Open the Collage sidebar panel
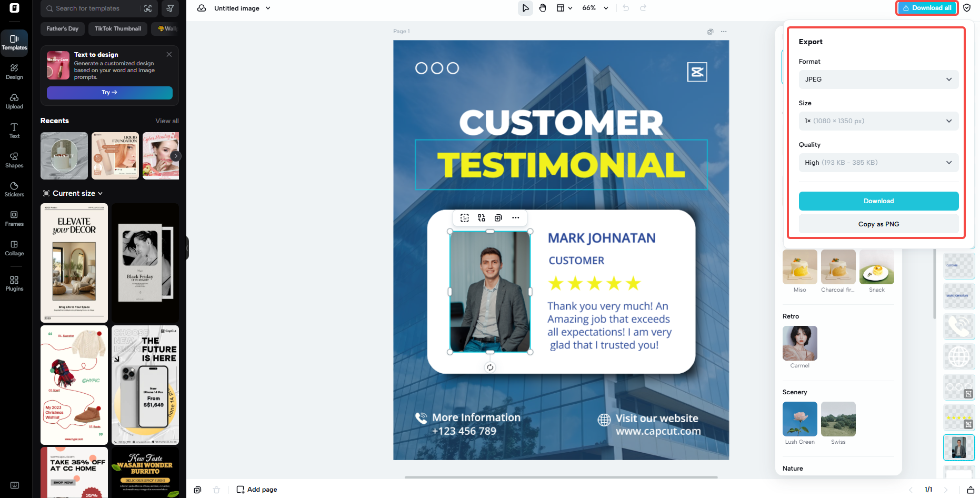Screen dimensions: 980x498 coord(14,248)
